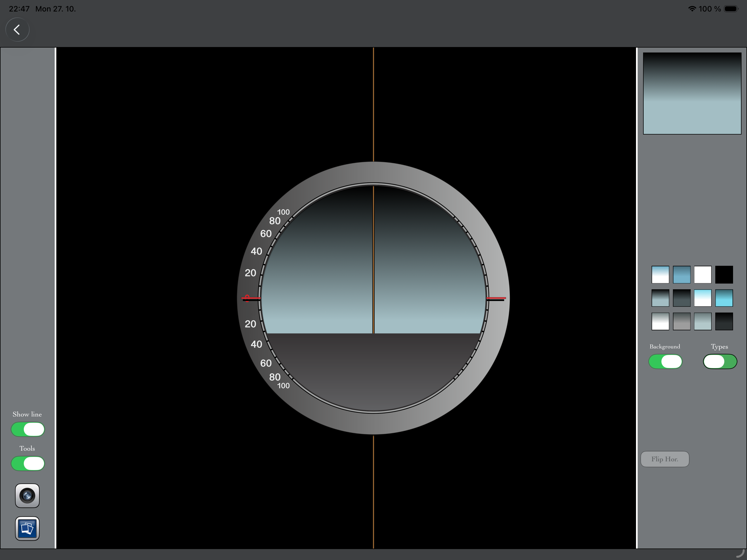This screenshot has width=747, height=560.
Task: Click the lower 20 scale label
Action: (250, 324)
